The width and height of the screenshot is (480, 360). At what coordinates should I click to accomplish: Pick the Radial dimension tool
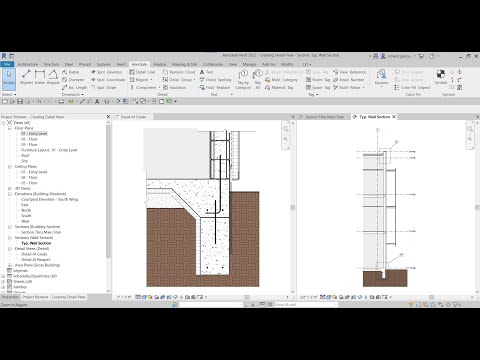[71, 72]
